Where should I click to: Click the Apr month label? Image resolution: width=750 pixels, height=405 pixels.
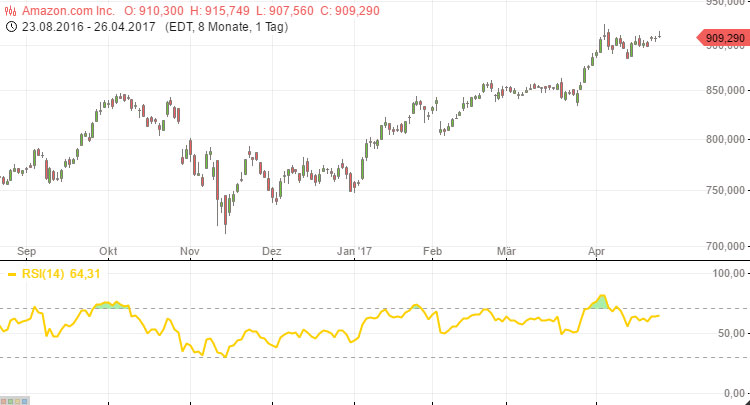coord(596,251)
